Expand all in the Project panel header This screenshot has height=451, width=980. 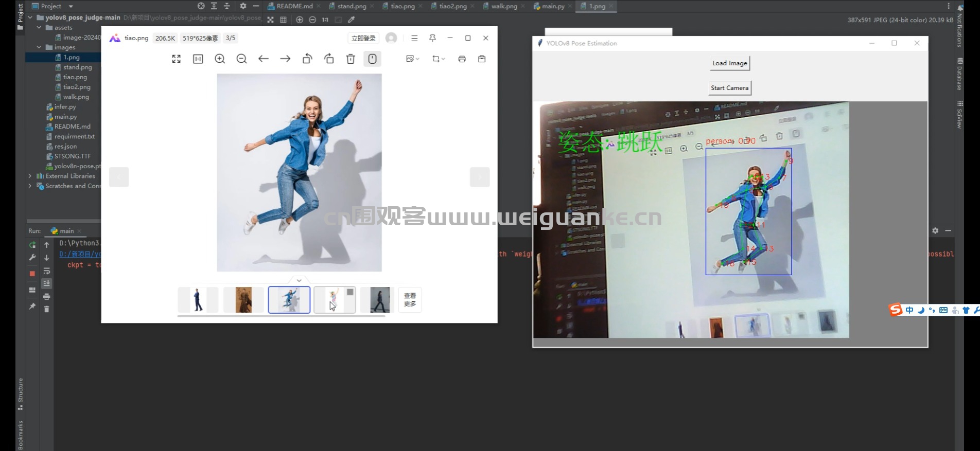tap(214, 6)
